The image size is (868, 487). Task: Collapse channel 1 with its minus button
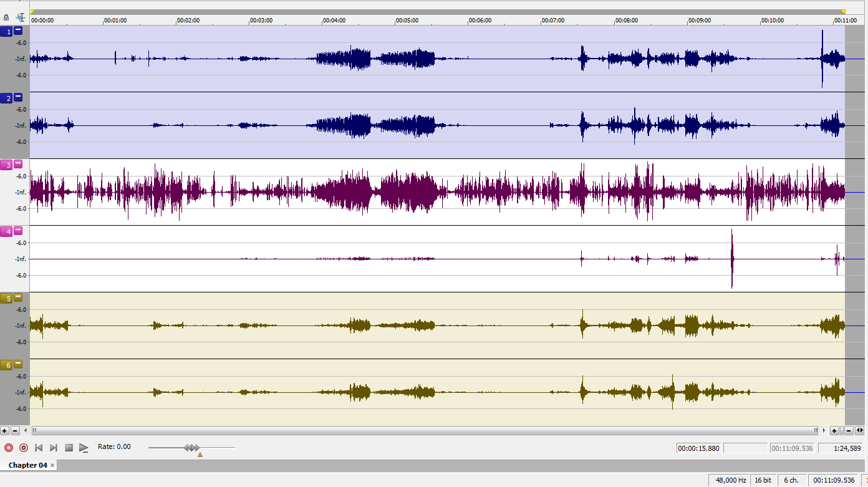click(18, 31)
